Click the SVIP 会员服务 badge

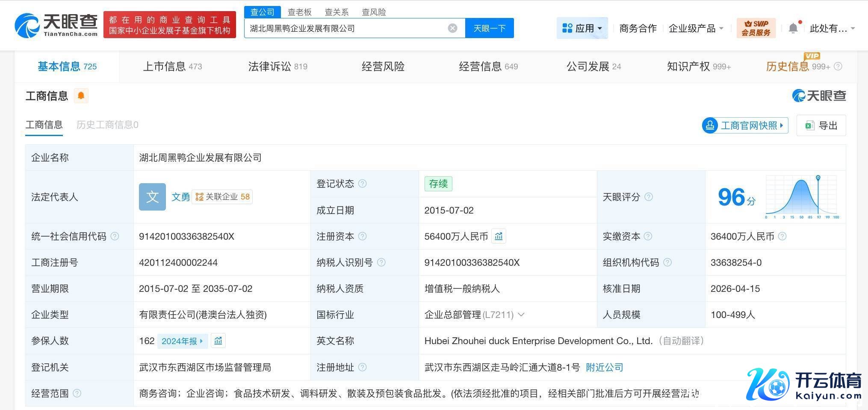pyautogui.click(x=756, y=28)
